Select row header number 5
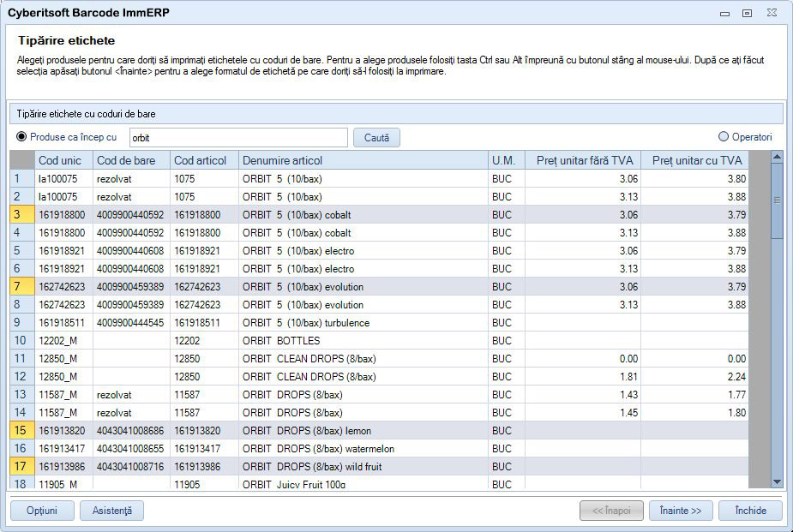 pyautogui.click(x=22, y=251)
